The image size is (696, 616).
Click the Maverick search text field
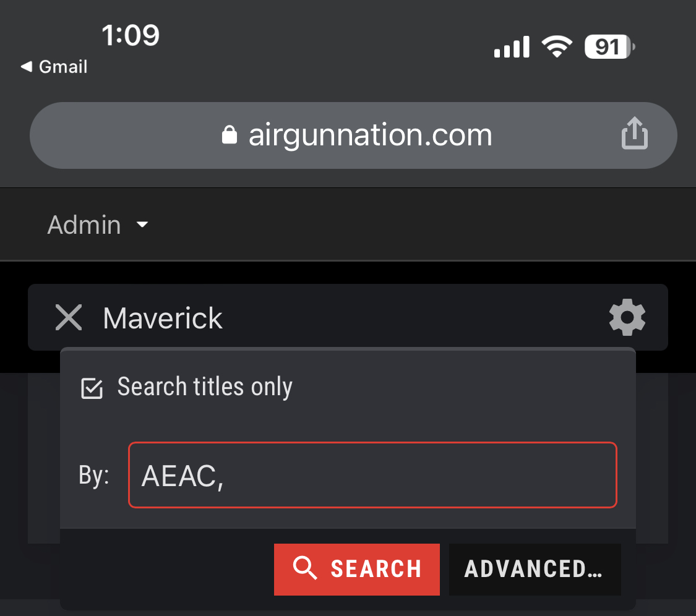point(348,317)
